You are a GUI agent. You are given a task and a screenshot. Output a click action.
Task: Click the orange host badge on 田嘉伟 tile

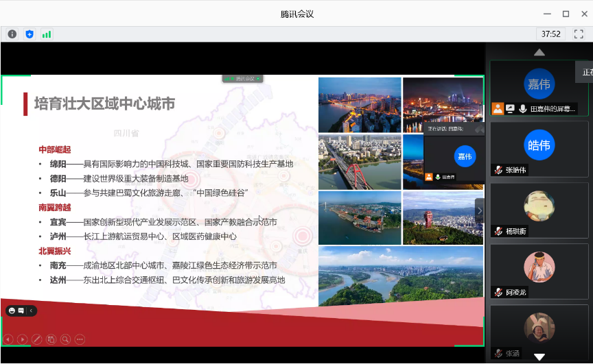498,109
